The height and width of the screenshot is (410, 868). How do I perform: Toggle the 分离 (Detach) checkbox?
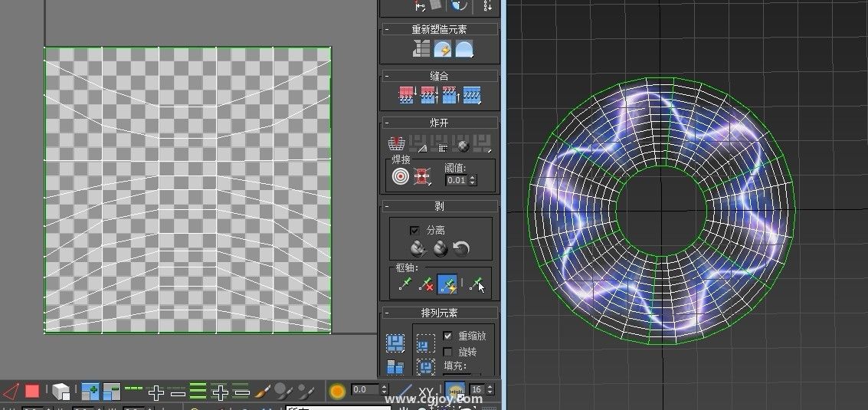(414, 230)
